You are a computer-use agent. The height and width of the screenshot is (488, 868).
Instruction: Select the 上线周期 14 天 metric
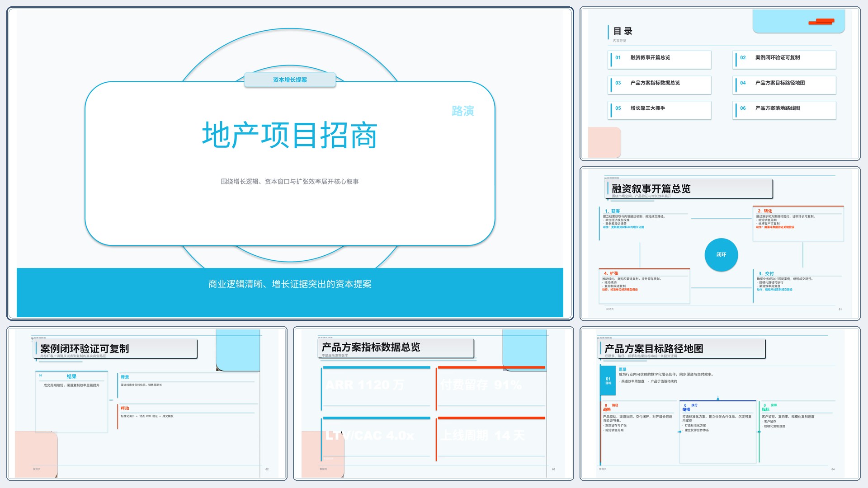tap(483, 436)
